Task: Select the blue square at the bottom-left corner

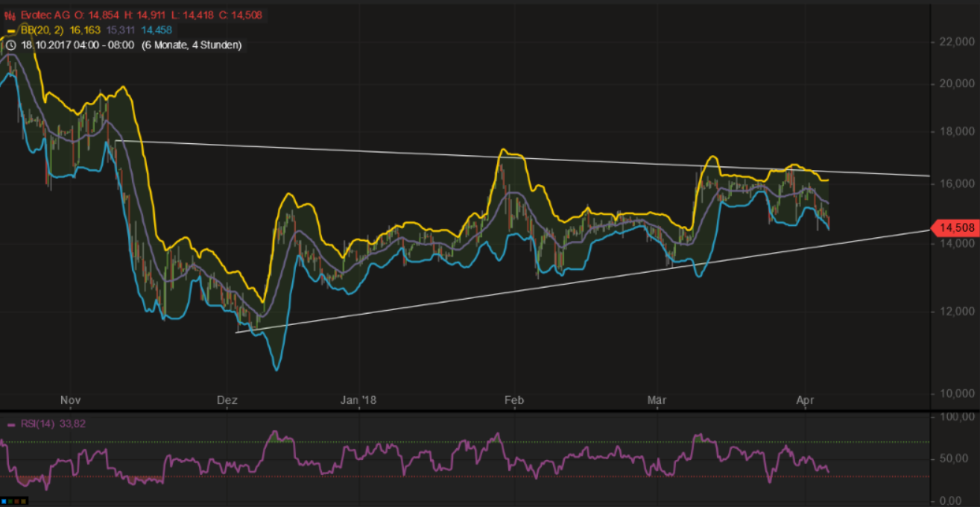Action: (x=4, y=501)
